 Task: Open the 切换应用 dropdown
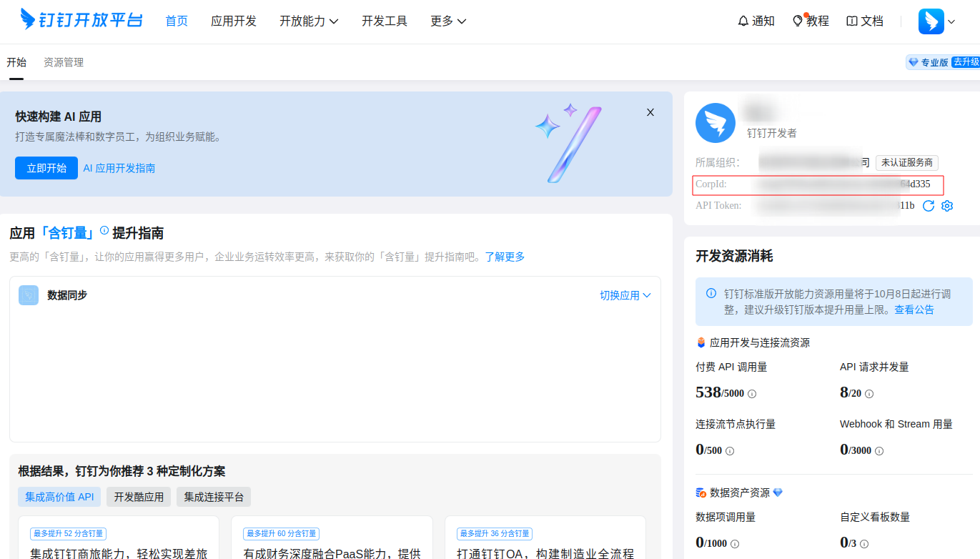[625, 295]
